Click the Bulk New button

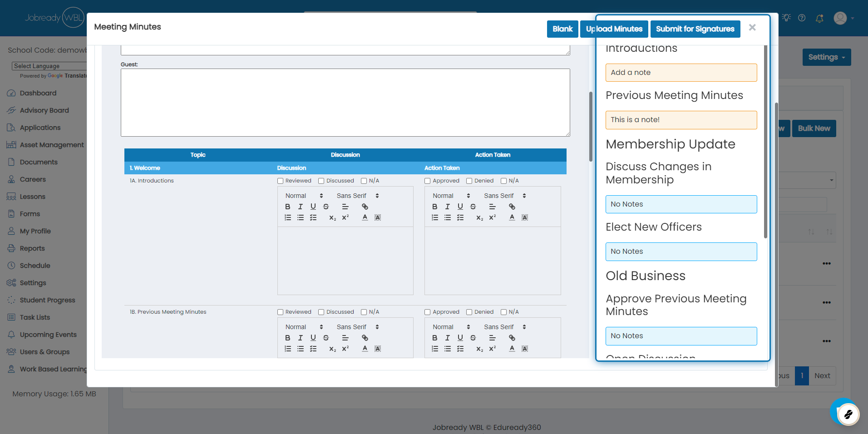click(814, 128)
